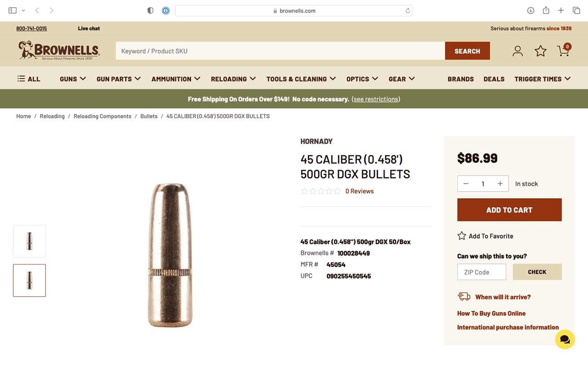588x368 pixels.
Task: Expand the AMMUNITION dropdown menu
Action: pos(176,79)
